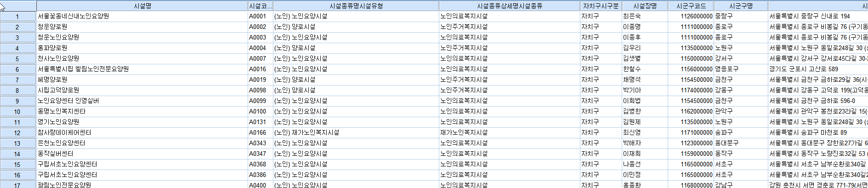This screenshot has width=868, height=188.
Task: Select the 시설종류상세명시설종류 column header
Action: coord(509,6)
